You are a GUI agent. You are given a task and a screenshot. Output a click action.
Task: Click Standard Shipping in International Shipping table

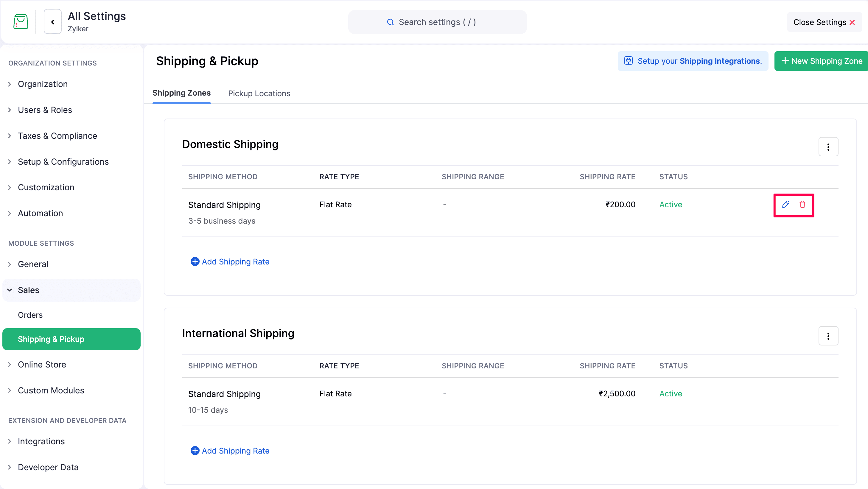point(224,394)
